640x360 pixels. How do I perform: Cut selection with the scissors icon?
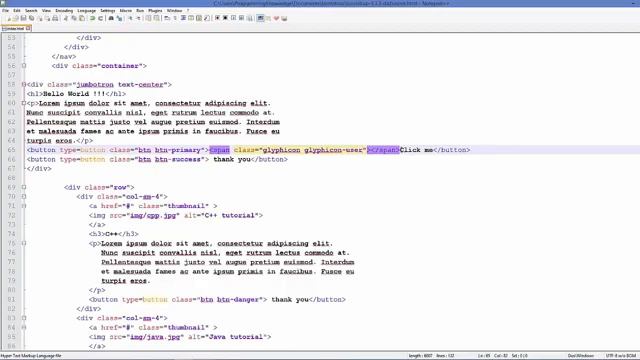[65, 18]
